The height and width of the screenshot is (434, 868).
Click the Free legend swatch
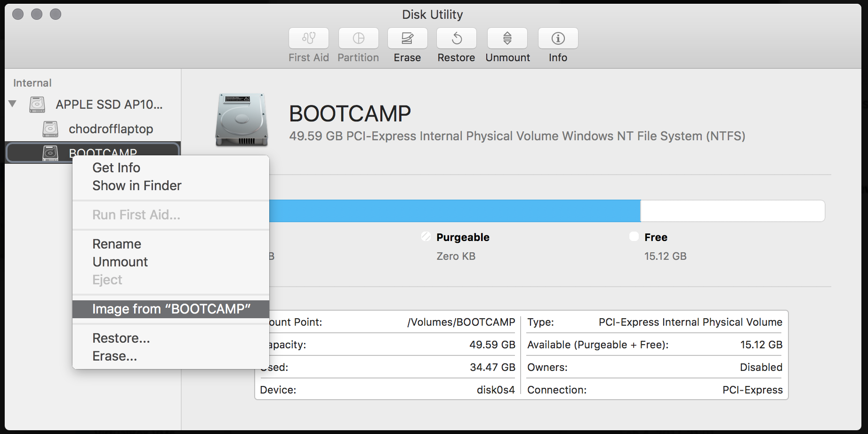(634, 236)
